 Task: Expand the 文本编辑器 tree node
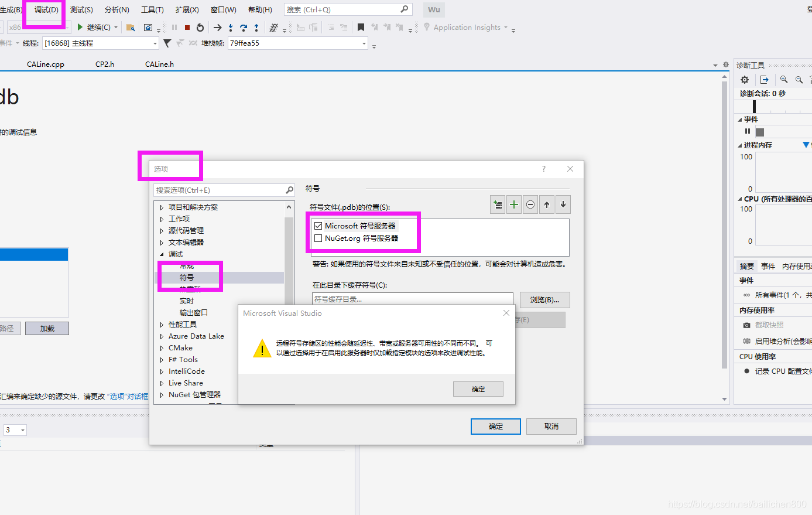click(x=162, y=243)
